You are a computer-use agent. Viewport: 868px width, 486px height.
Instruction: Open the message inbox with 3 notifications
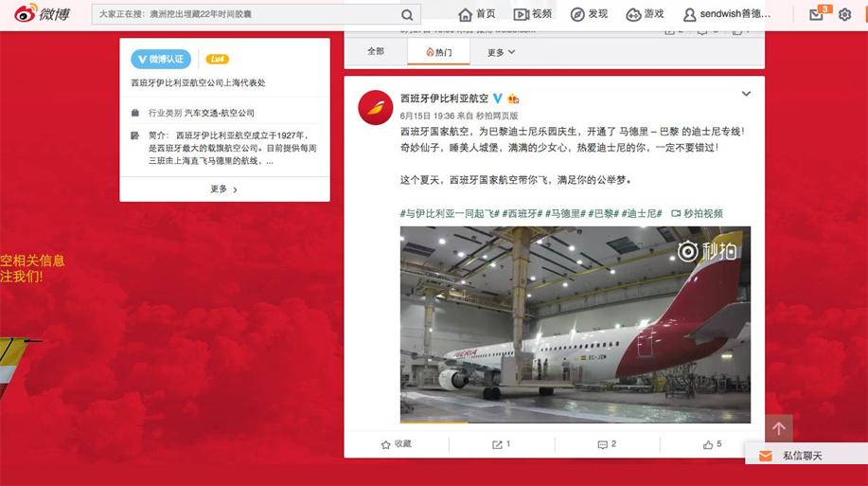click(x=817, y=14)
